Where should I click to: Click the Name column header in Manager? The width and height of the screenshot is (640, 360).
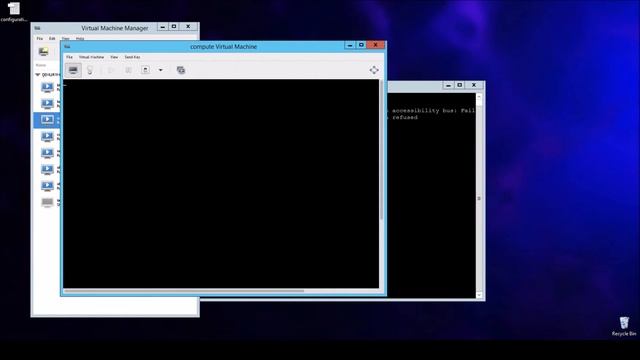pos(41,65)
